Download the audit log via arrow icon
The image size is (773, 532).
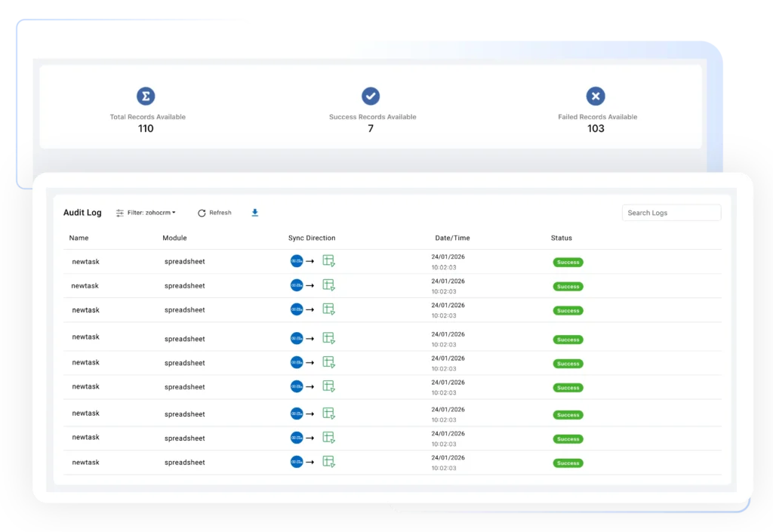(255, 213)
